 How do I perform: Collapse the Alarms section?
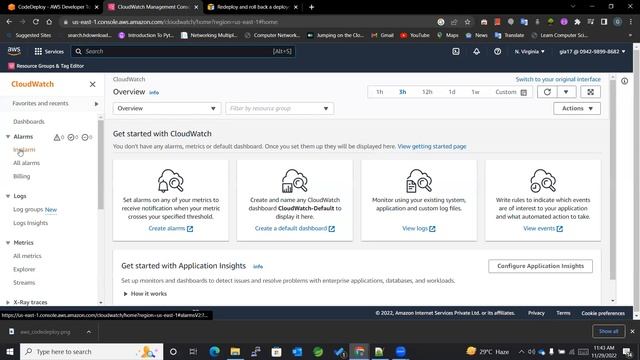click(x=8, y=137)
